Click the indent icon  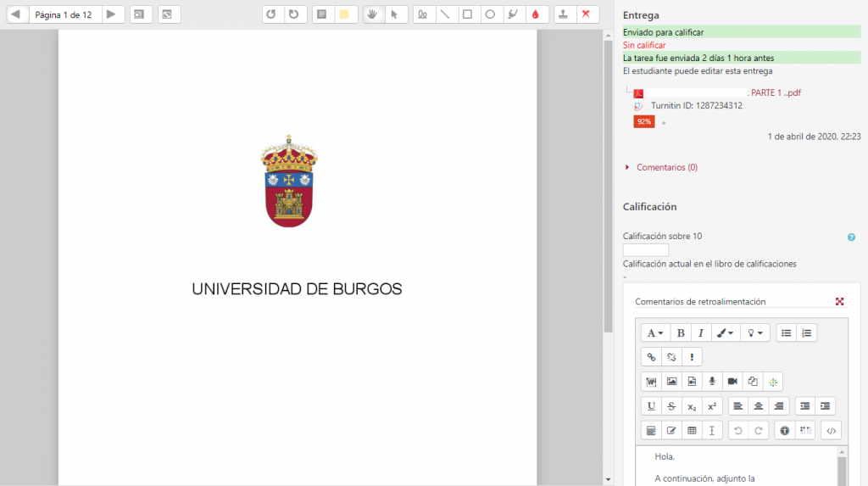pyautogui.click(x=826, y=406)
